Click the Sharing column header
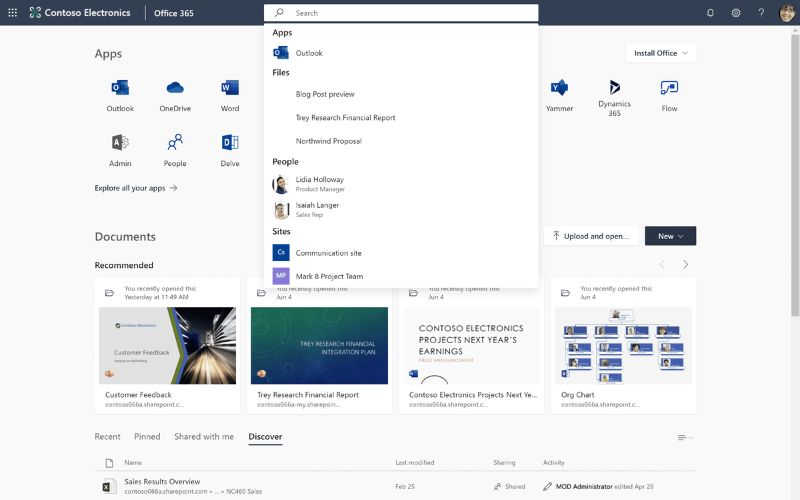The image size is (800, 500). pyautogui.click(x=504, y=463)
